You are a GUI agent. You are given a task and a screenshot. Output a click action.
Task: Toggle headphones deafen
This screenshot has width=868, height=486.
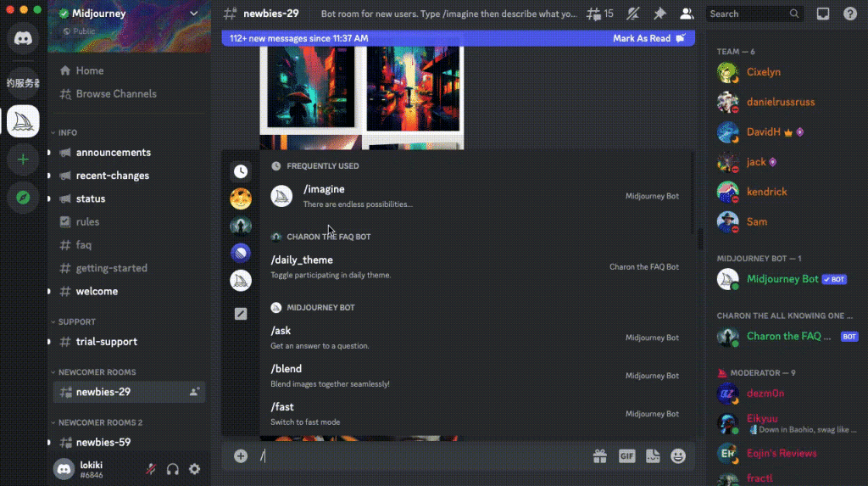coord(173,469)
